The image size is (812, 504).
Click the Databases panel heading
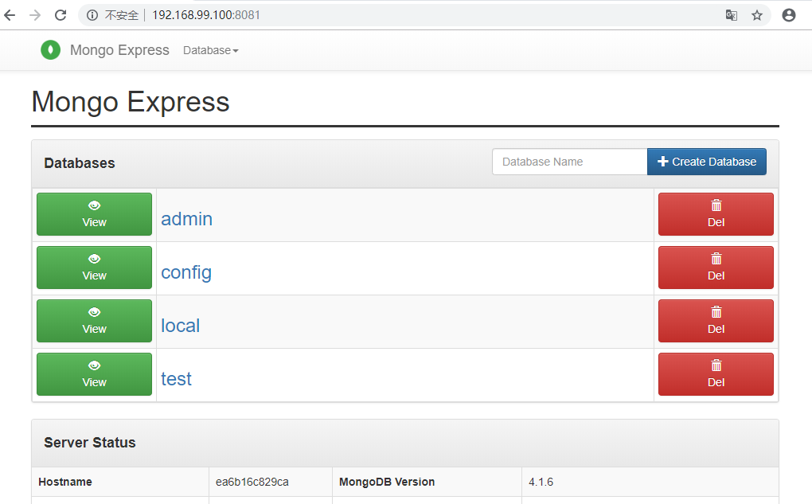[80, 163]
